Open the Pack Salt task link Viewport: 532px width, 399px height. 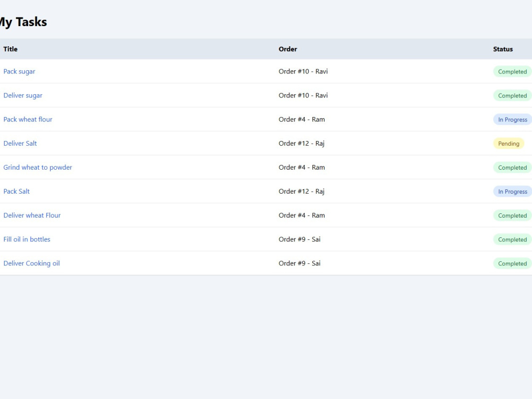16,192
